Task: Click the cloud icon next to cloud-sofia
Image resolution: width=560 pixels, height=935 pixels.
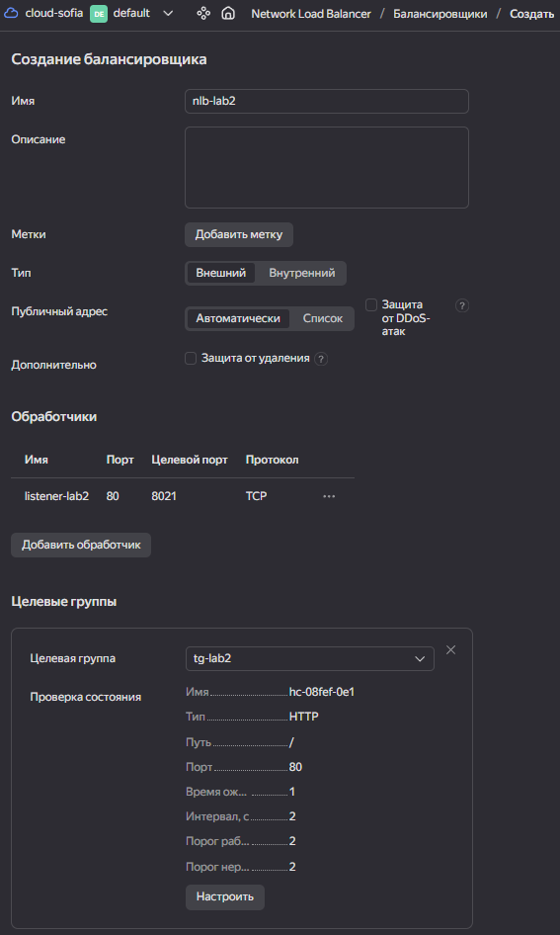Action: [x=11, y=13]
